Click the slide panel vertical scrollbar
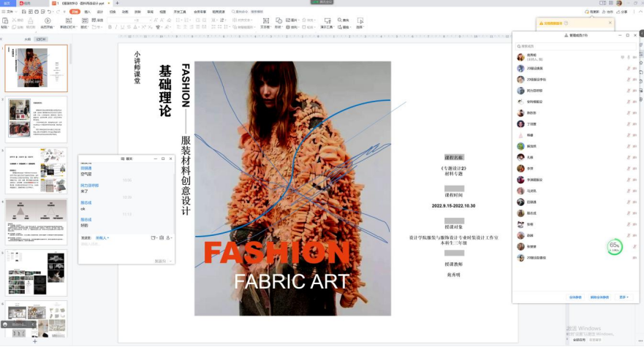The width and height of the screenshot is (644, 347). [70, 53]
